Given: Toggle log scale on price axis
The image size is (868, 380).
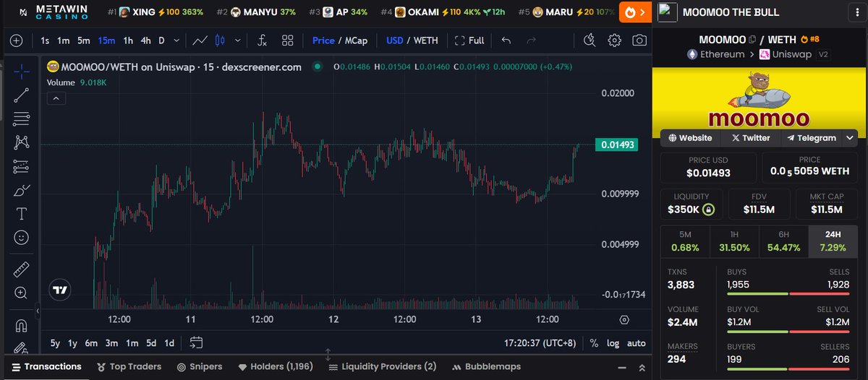Looking at the screenshot, I should pyautogui.click(x=613, y=343).
